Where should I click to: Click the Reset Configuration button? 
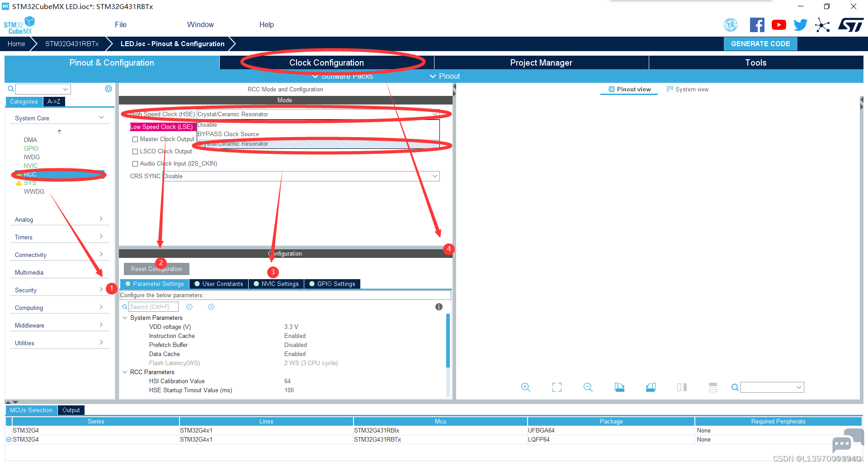click(156, 269)
